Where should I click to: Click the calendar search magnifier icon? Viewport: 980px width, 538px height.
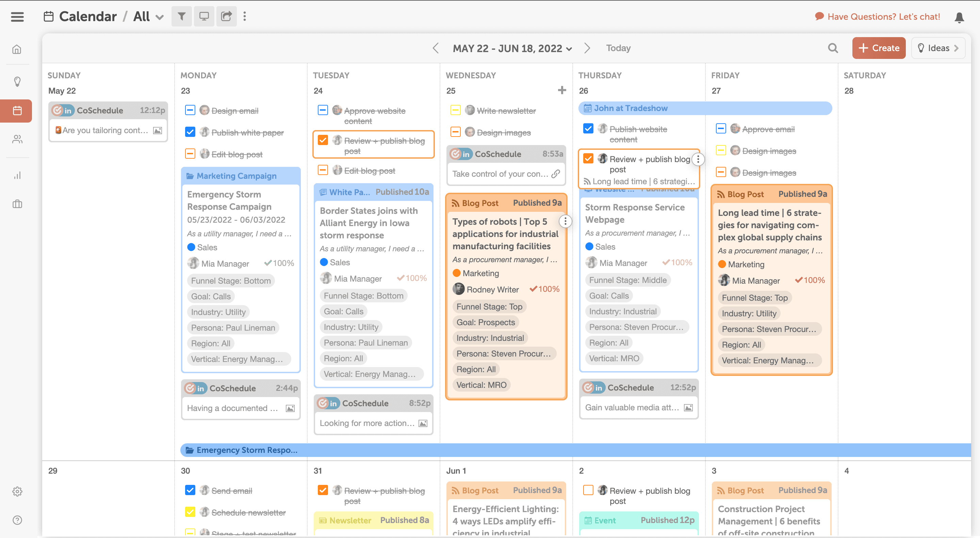[833, 48]
